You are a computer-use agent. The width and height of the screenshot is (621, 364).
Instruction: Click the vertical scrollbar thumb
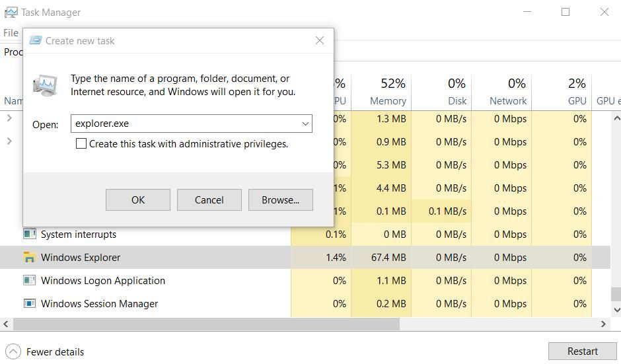(616, 294)
